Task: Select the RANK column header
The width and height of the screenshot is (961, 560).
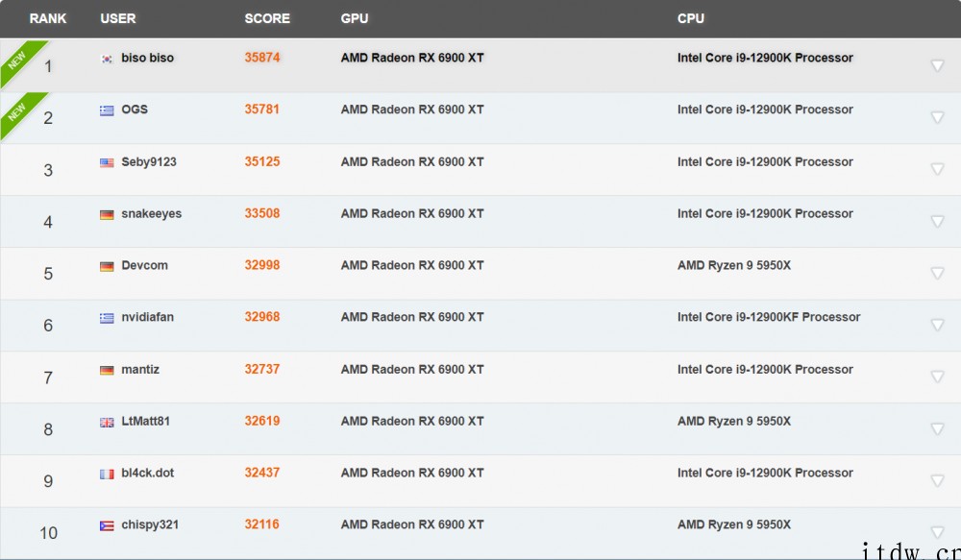Action: click(48, 18)
